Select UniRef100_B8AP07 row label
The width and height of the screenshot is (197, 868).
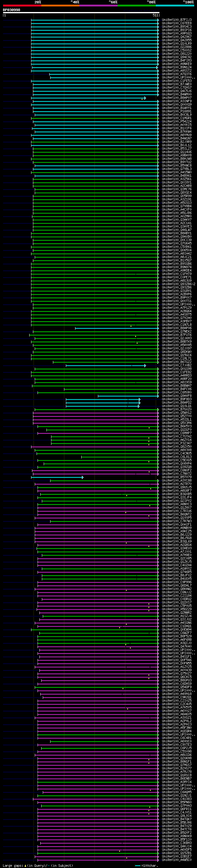click(x=177, y=98)
